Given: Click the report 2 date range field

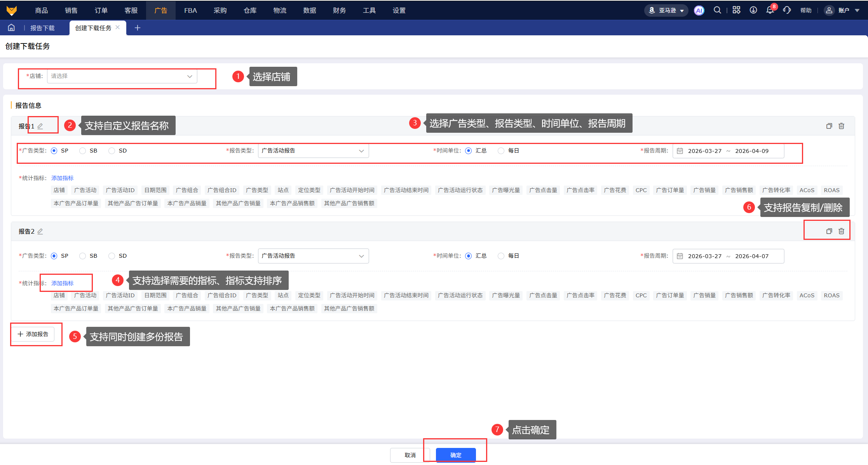Looking at the screenshot, I should [x=728, y=256].
